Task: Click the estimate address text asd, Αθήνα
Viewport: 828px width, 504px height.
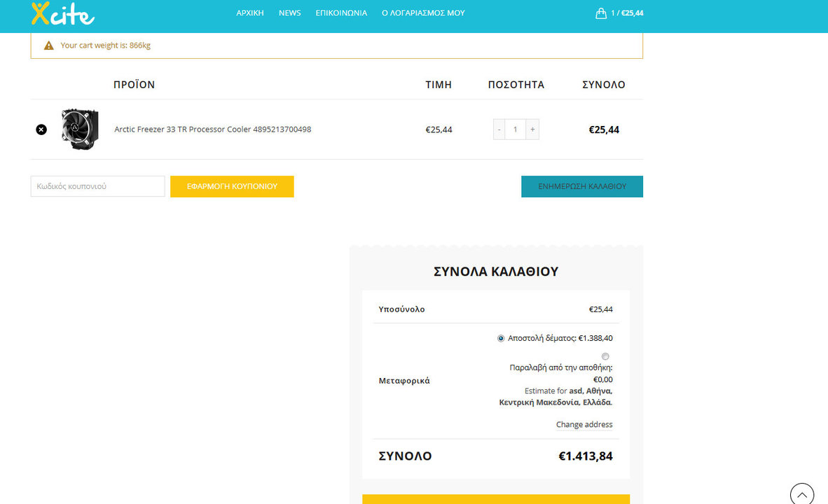Action: coord(591,391)
